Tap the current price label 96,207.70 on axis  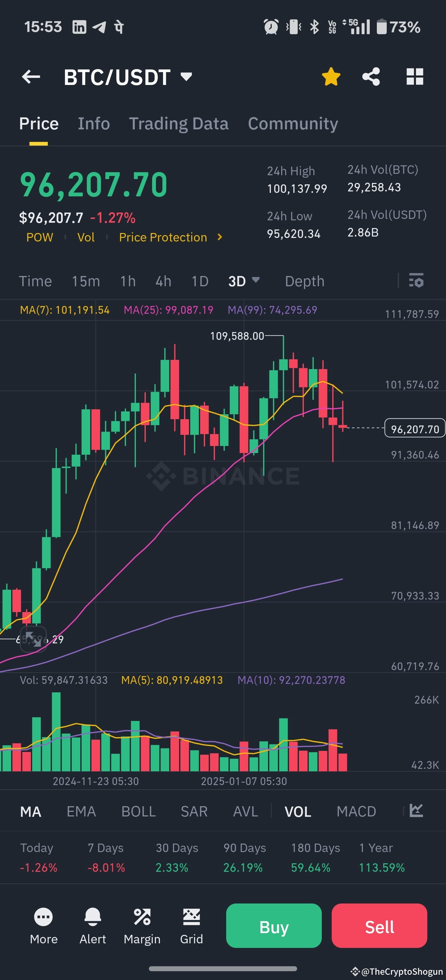click(x=415, y=429)
